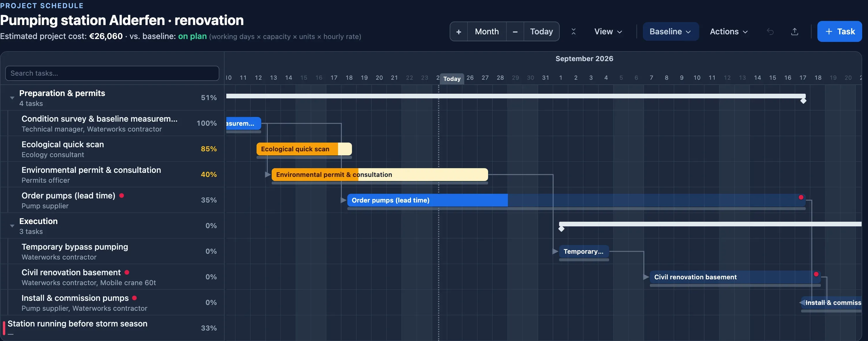Viewport: 868px width, 341px height.
Task: Jump to Today using the toolbar button
Action: click(541, 31)
